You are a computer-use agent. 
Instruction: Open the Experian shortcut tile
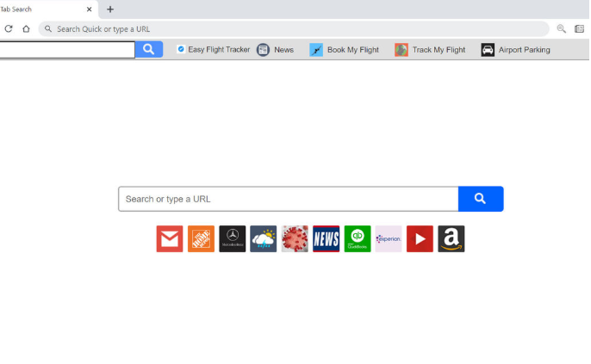pyautogui.click(x=389, y=238)
